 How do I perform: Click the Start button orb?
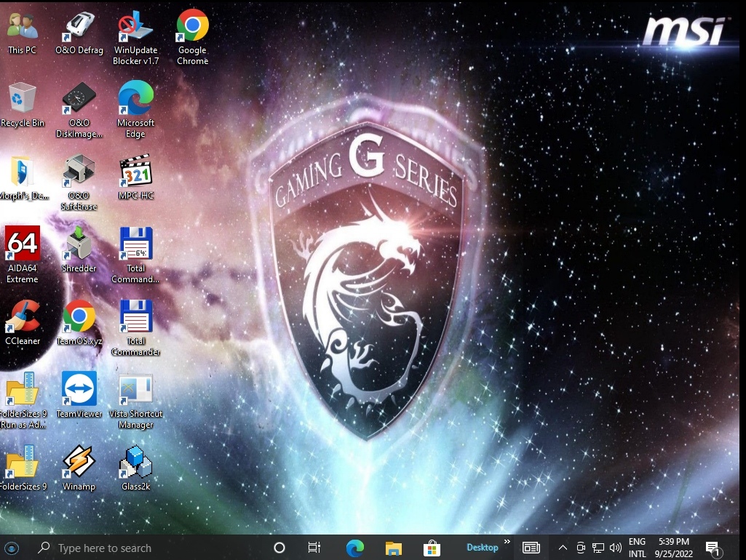pyautogui.click(x=12, y=548)
